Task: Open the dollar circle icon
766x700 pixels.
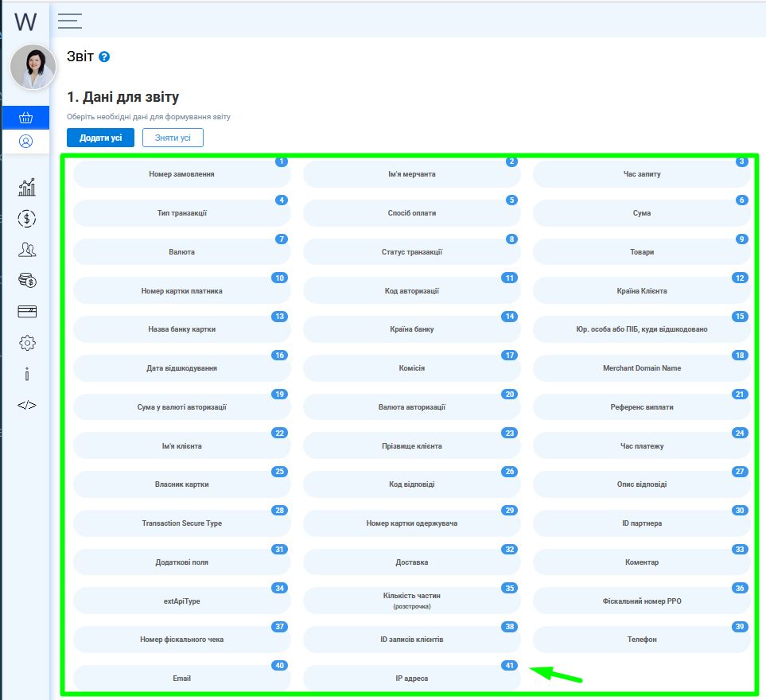Action: (x=27, y=219)
